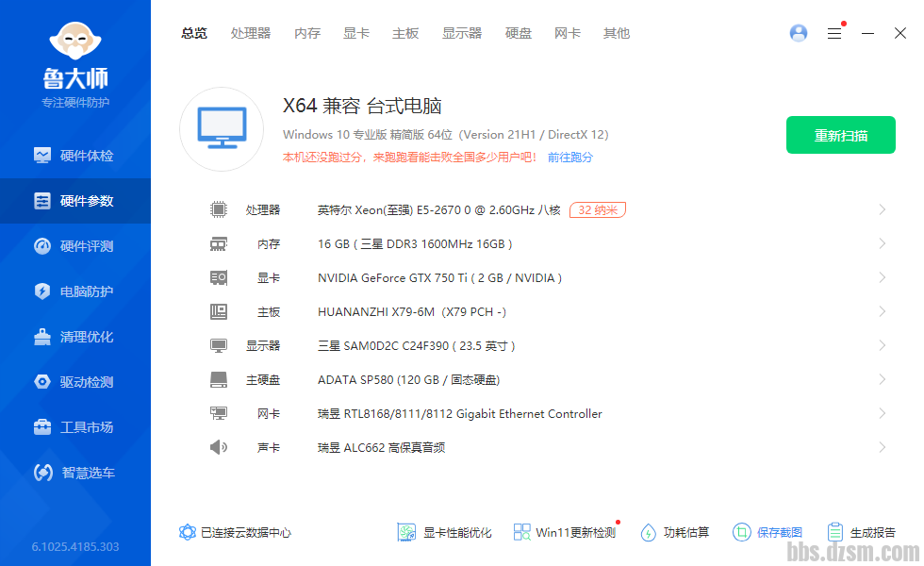The height and width of the screenshot is (566, 924).
Task: Click the green 重新扫描 button
Action: (x=841, y=135)
